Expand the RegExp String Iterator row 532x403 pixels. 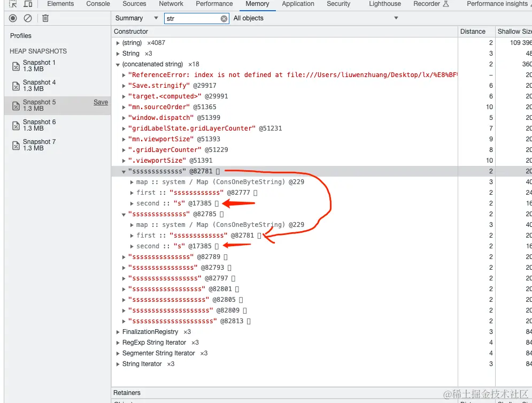118,343
